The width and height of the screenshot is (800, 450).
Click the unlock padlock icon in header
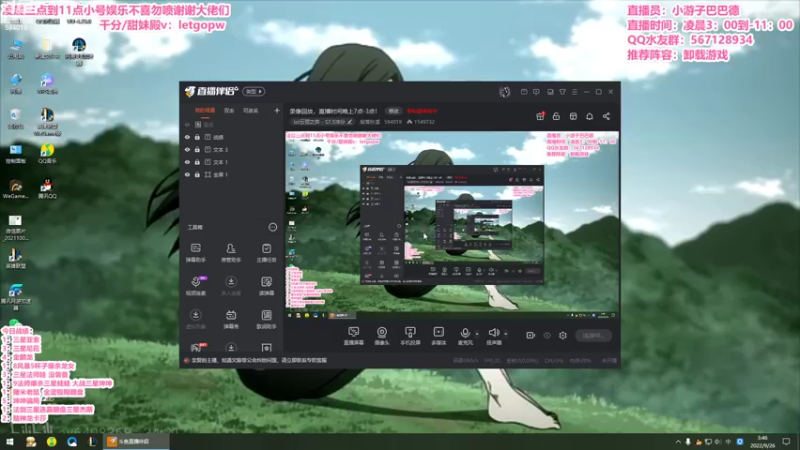[556, 116]
